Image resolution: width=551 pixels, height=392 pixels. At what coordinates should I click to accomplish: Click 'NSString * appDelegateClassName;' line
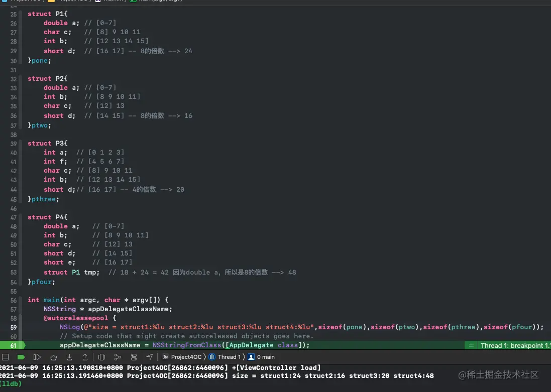pos(108,309)
